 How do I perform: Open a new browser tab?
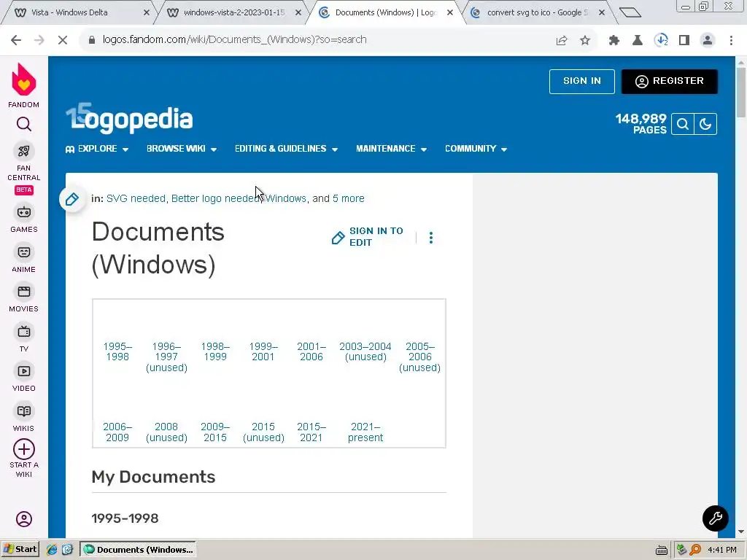(630, 13)
